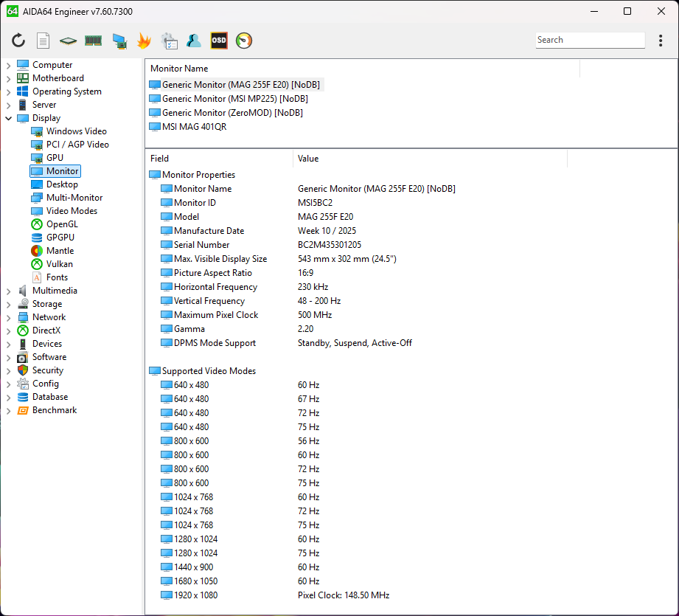Click the Monitor Properties group header
This screenshot has height=616, width=679.
coord(192,175)
